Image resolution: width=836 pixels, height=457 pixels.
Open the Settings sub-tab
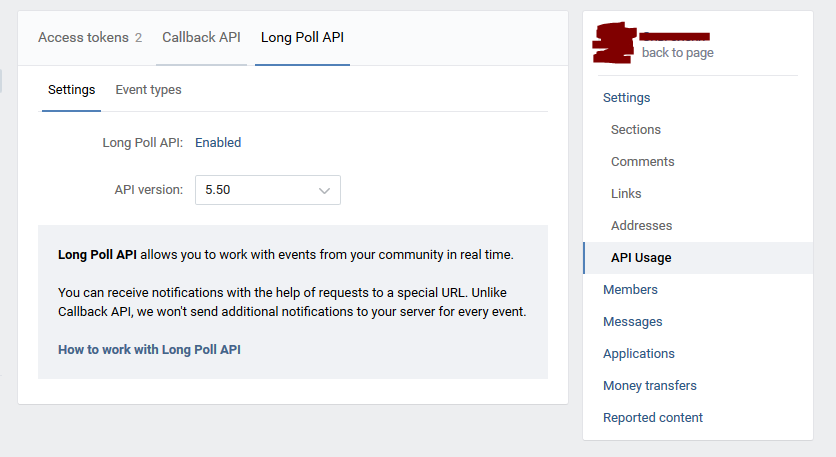pos(71,90)
